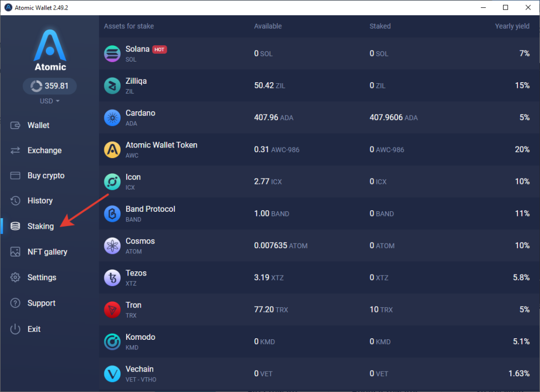This screenshot has height=392, width=540.
Task: Click the Assets for stake column header
Action: pyautogui.click(x=129, y=26)
